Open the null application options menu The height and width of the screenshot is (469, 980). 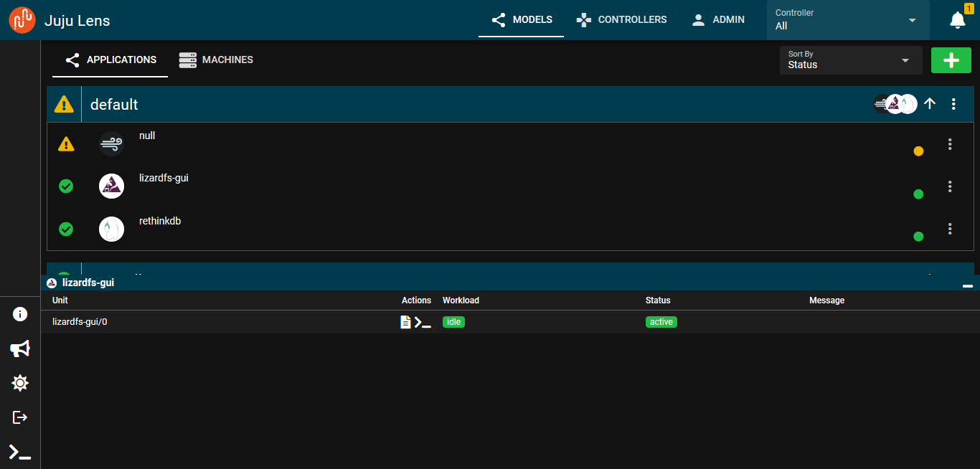pyautogui.click(x=950, y=144)
